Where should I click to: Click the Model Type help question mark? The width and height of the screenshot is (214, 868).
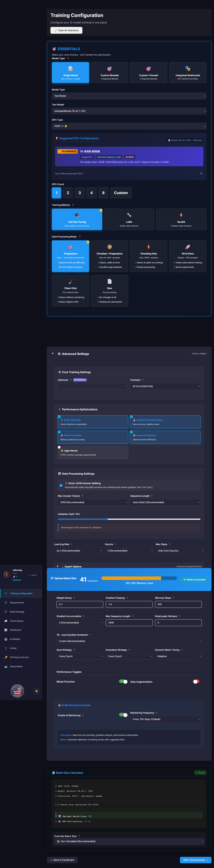[68, 59]
